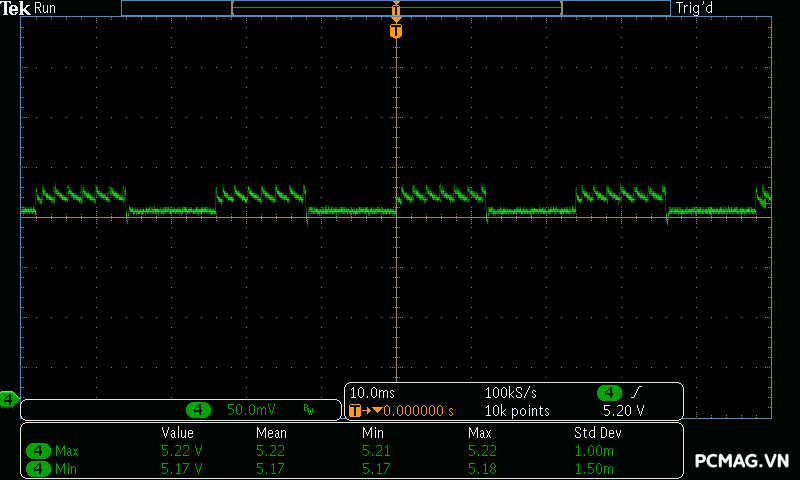
Task: Click the PCMAG.VN watermark text
Action: pos(741,461)
